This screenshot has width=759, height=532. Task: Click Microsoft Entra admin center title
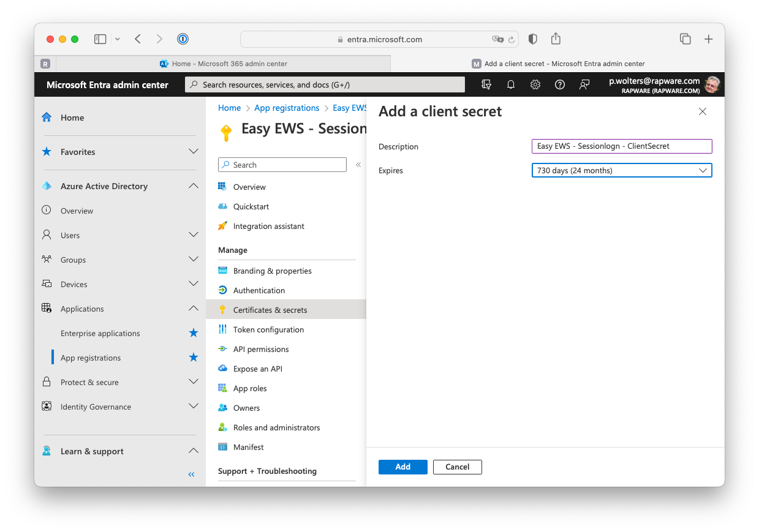[107, 84]
